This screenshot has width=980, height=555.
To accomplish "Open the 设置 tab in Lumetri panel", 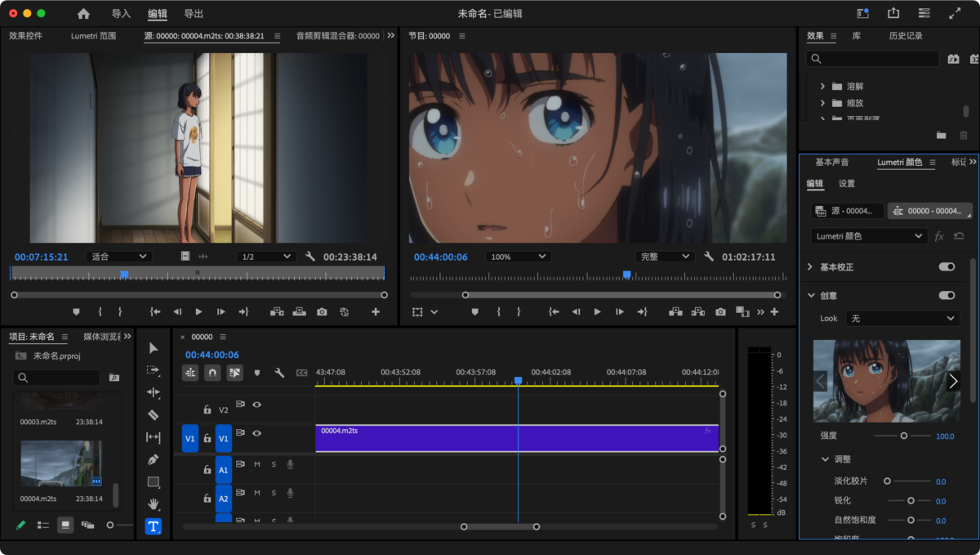I will (x=847, y=184).
